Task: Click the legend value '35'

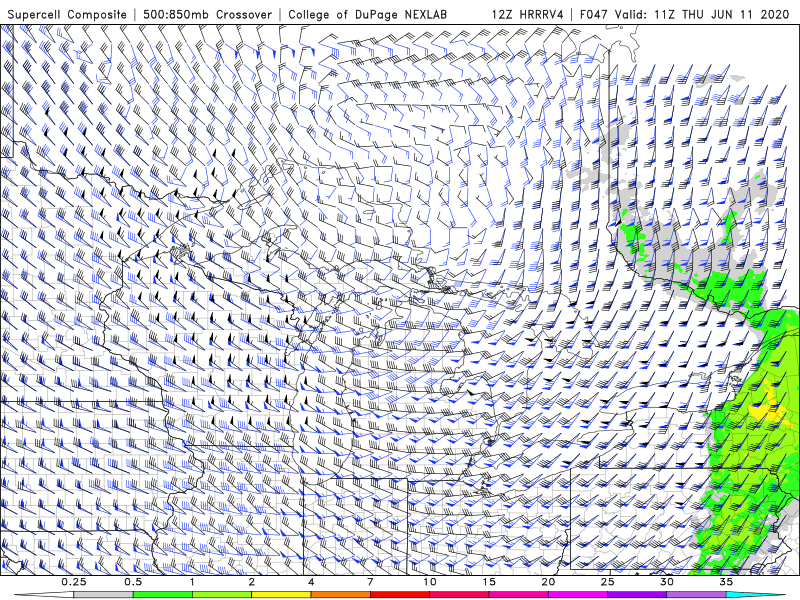Action: point(726,582)
